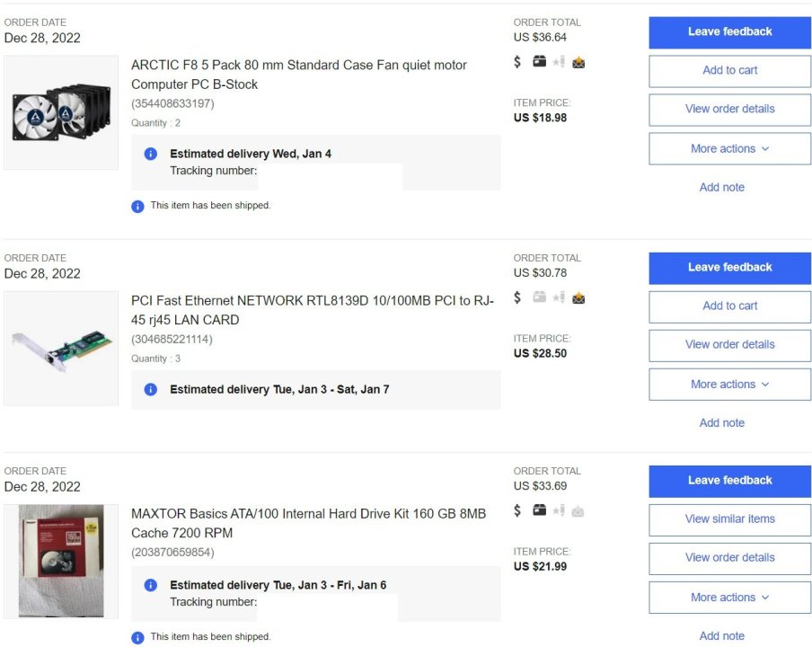
Task: Open More actions menu for Ethernet card order
Action: (729, 384)
